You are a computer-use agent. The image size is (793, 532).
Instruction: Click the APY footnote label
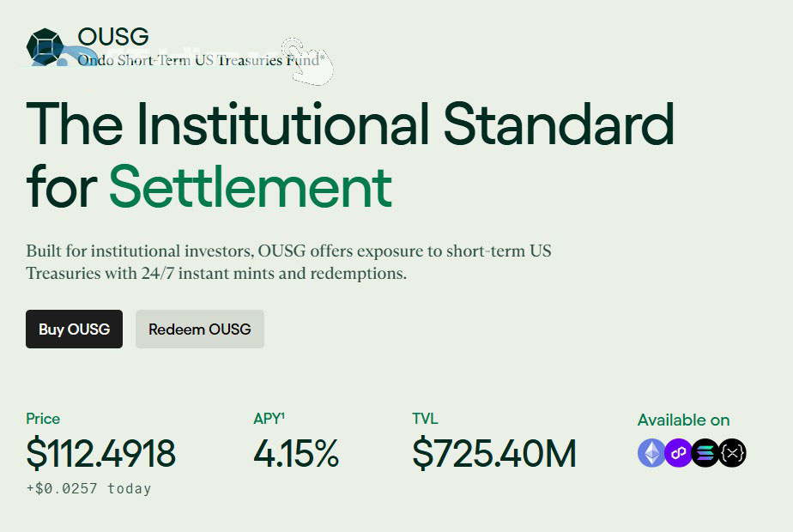[x=269, y=419]
